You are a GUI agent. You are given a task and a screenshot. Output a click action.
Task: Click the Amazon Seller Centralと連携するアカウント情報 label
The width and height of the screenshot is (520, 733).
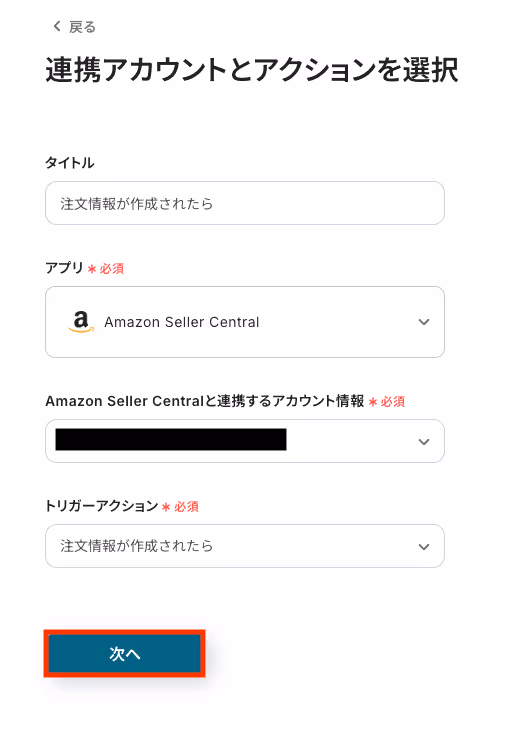pos(205,401)
